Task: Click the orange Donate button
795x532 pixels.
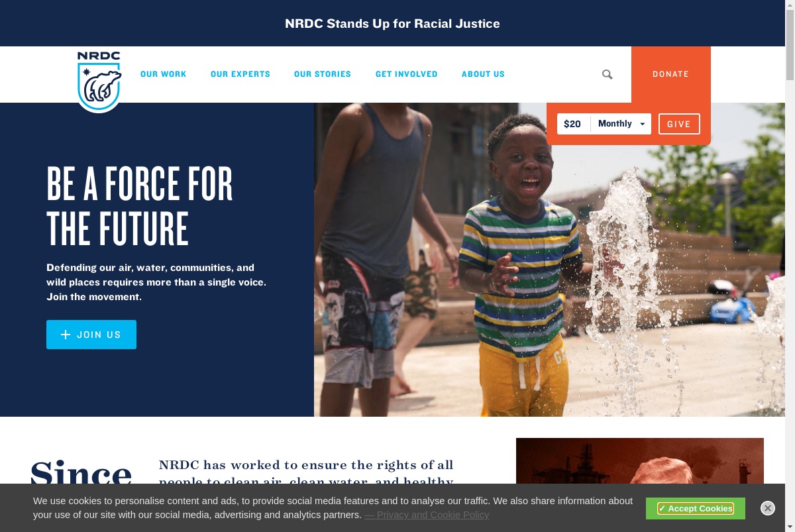Action: coord(671,74)
